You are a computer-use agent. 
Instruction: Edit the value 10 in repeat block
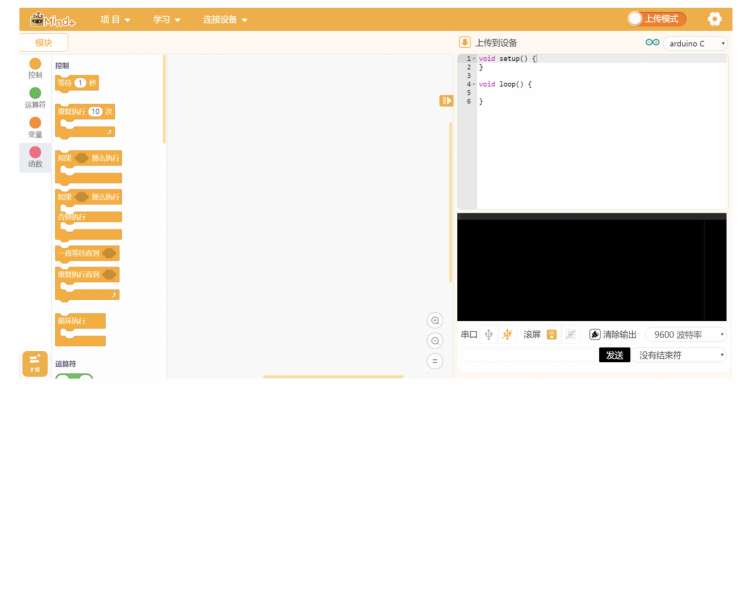coord(96,111)
